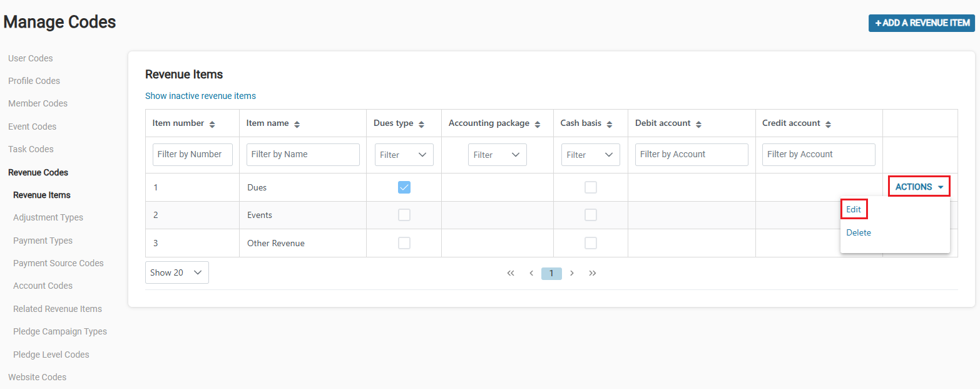The width and height of the screenshot is (980, 389).
Task: Sort table by Item number
Action: [212, 124]
